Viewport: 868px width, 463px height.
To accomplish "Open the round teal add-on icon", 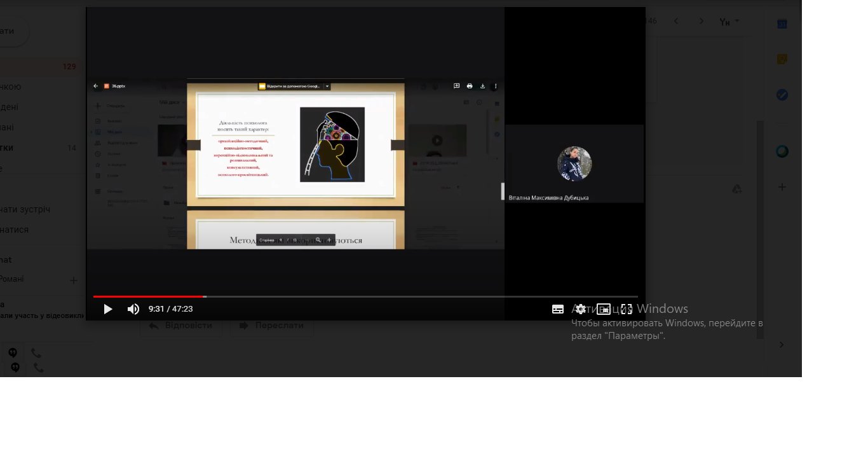I will pos(782,151).
